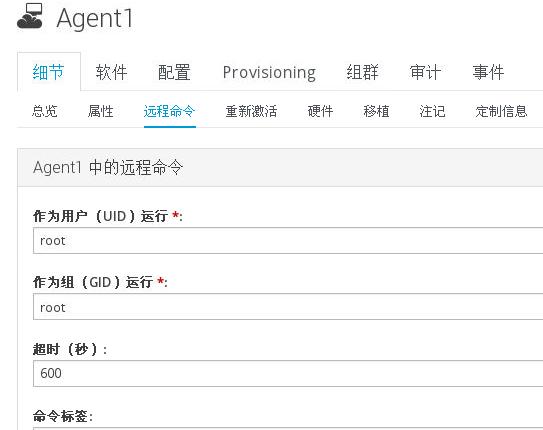
Task: Open the 移植 sub-tab
Action: pyautogui.click(x=376, y=111)
